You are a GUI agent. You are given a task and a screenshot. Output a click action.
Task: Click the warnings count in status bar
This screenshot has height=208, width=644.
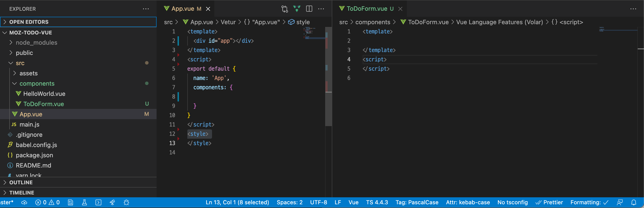(x=54, y=202)
